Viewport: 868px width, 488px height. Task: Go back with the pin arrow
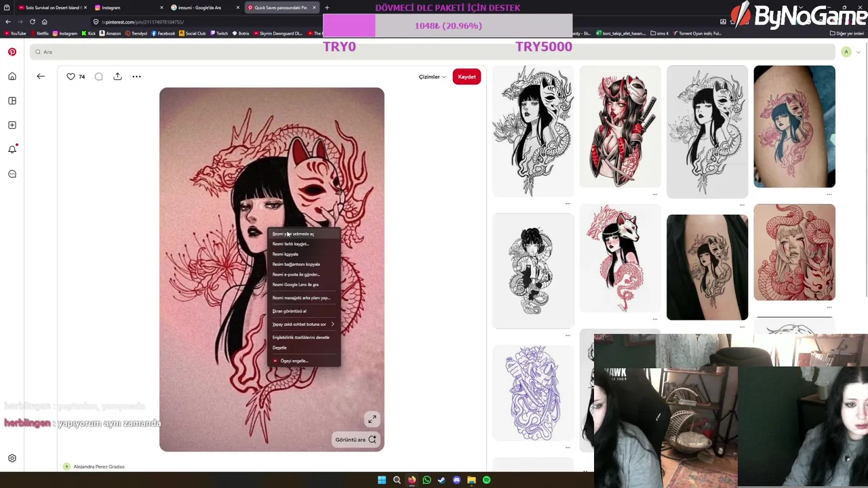tap(41, 77)
